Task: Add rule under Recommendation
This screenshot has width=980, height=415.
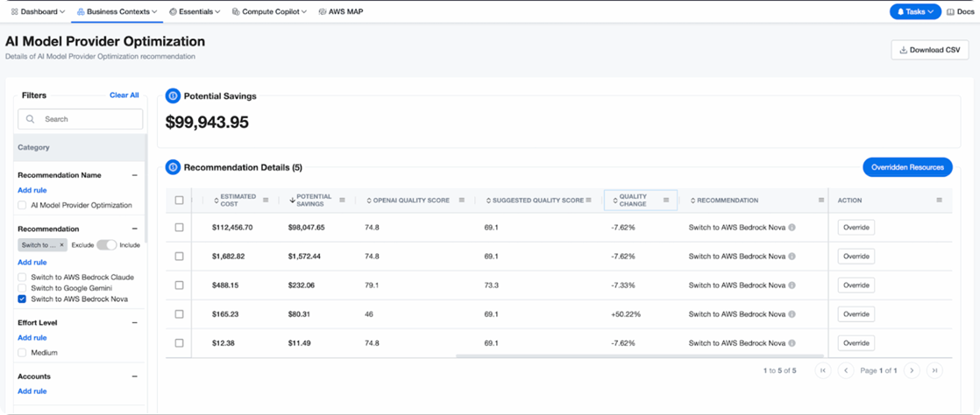Action: [x=32, y=262]
